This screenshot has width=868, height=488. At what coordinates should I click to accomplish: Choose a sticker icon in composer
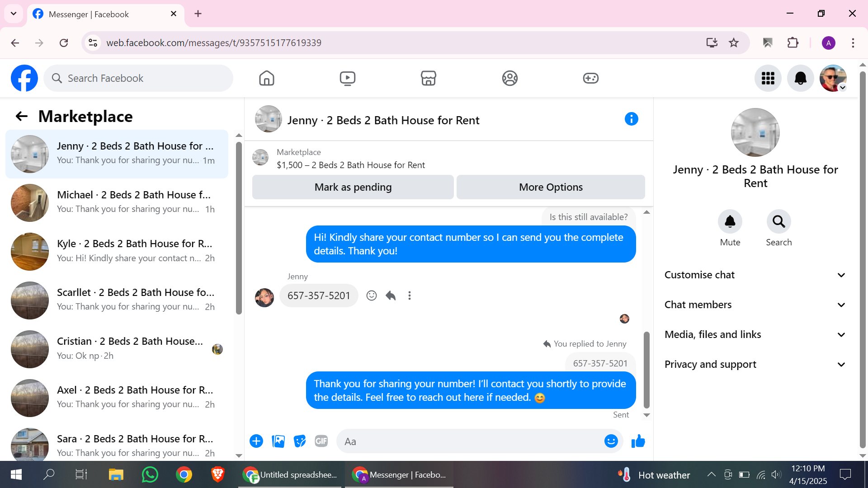299,441
